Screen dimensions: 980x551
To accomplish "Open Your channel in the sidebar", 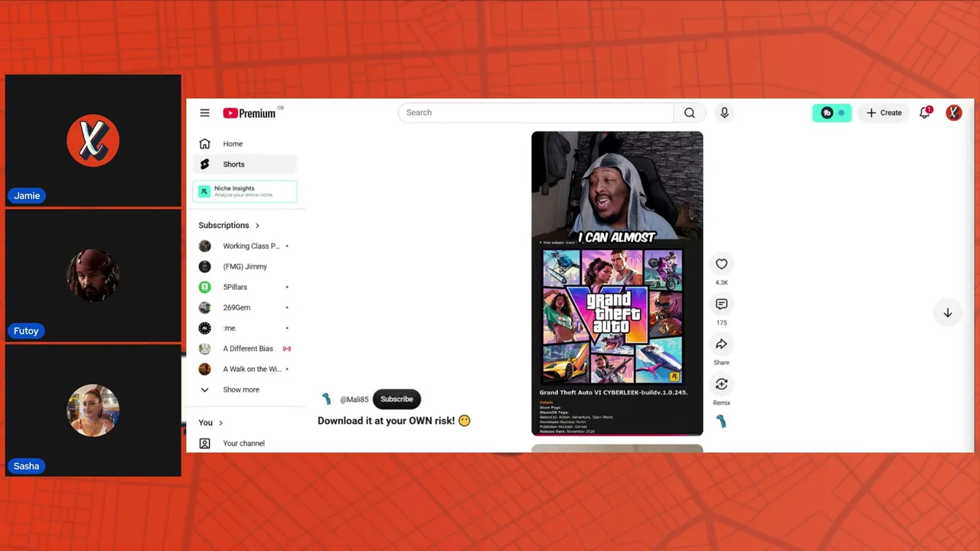I will (x=244, y=443).
